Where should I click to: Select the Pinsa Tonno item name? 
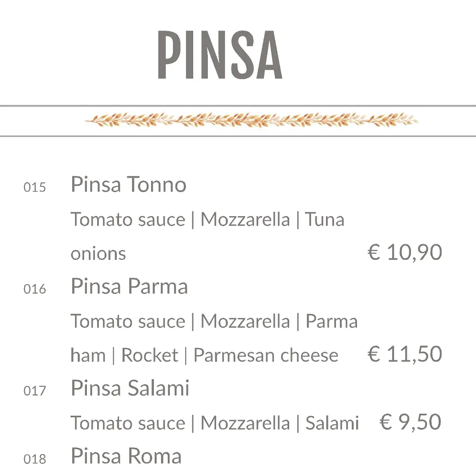[x=129, y=185]
